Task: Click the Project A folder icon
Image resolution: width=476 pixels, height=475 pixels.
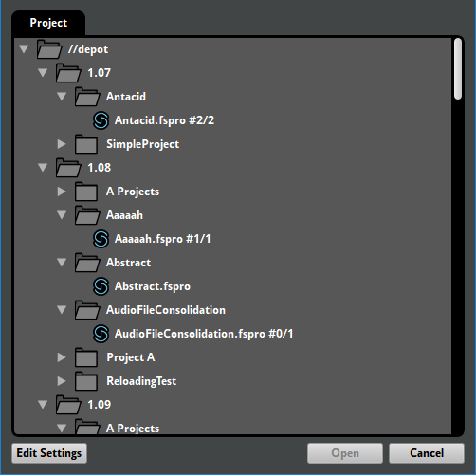Action: click(x=86, y=357)
